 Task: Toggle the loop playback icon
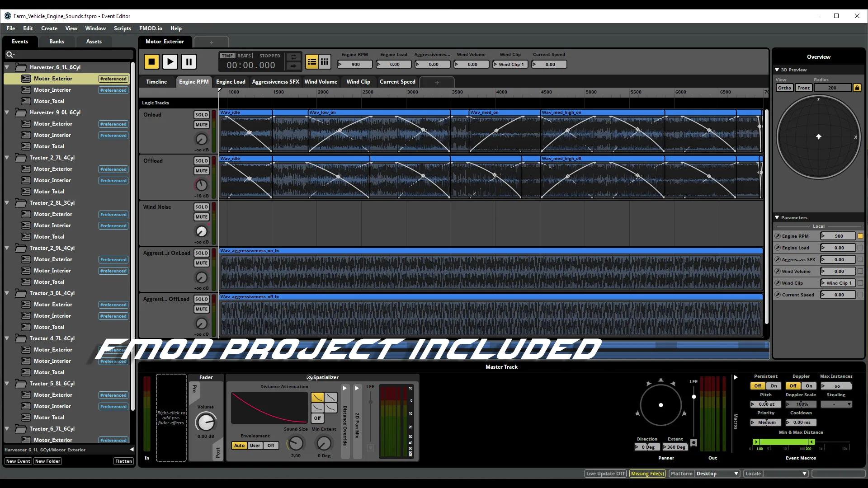coord(293,57)
